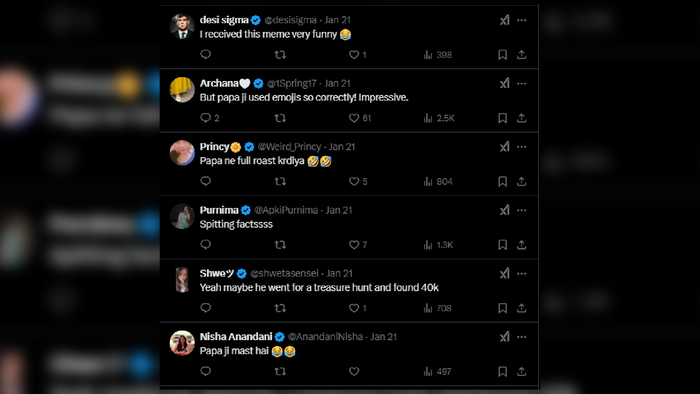The width and height of the screenshot is (700, 394).
Task: View 804 views count on Princy's tweet
Action: click(x=438, y=181)
